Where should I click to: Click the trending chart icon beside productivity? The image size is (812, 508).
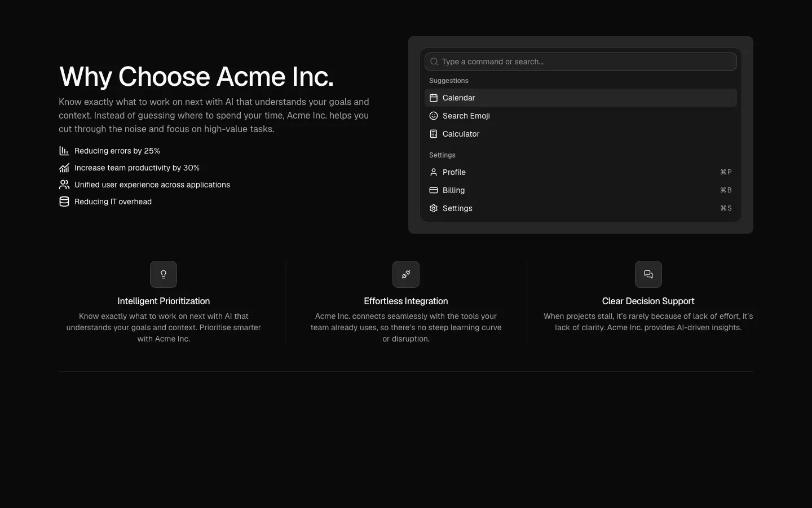click(x=64, y=168)
